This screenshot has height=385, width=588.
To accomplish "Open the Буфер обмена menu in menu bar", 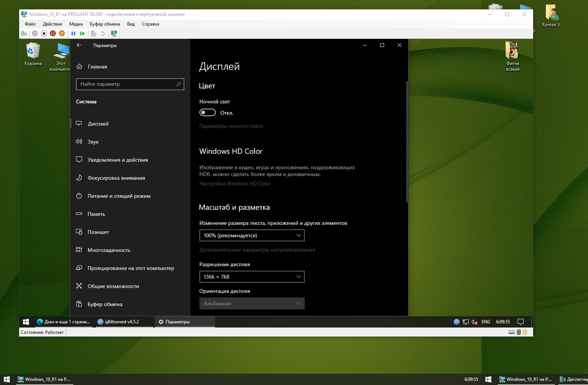I will [x=105, y=24].
